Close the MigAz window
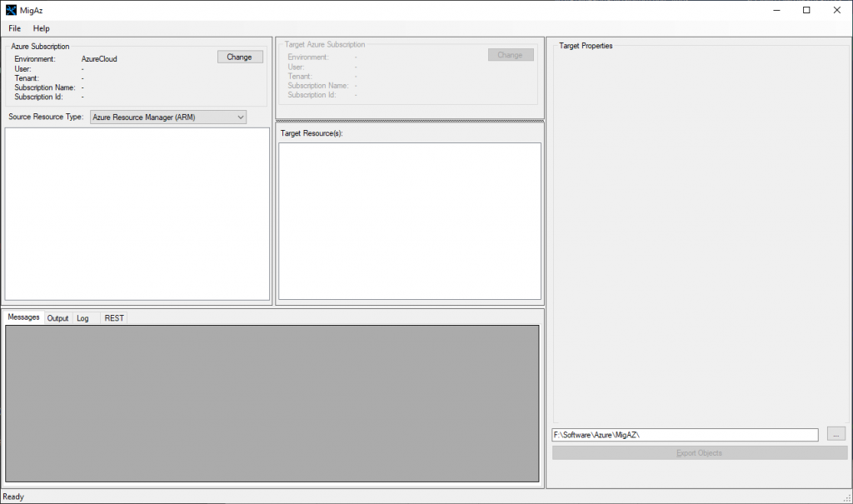 point(836,10)
